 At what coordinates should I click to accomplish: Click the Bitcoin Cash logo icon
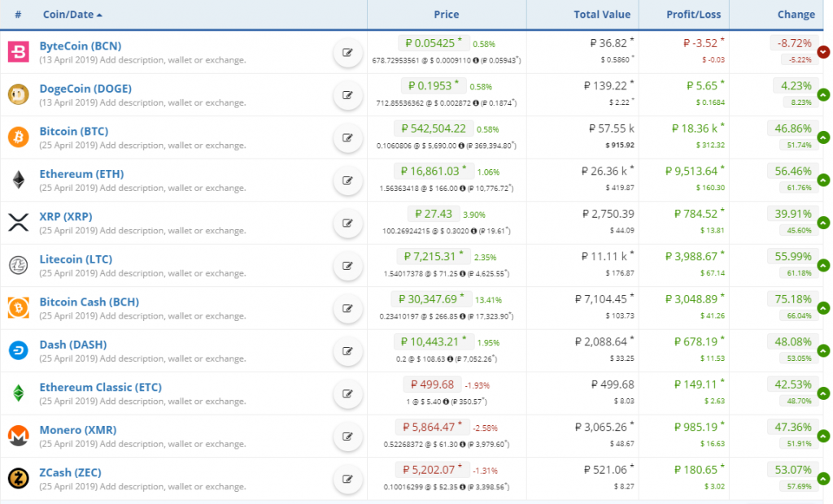tap(18, 308)
